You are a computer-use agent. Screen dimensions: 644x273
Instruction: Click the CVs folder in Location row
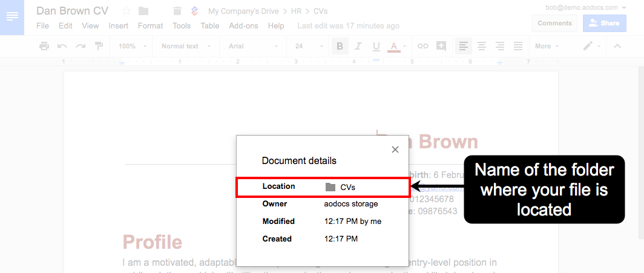click(x=340, y=187)
